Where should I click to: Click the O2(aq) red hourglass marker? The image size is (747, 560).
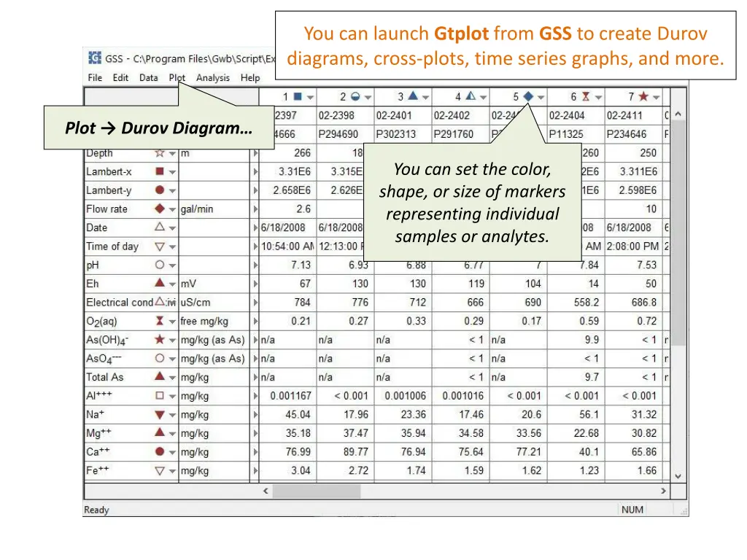(x=160, y=321)
